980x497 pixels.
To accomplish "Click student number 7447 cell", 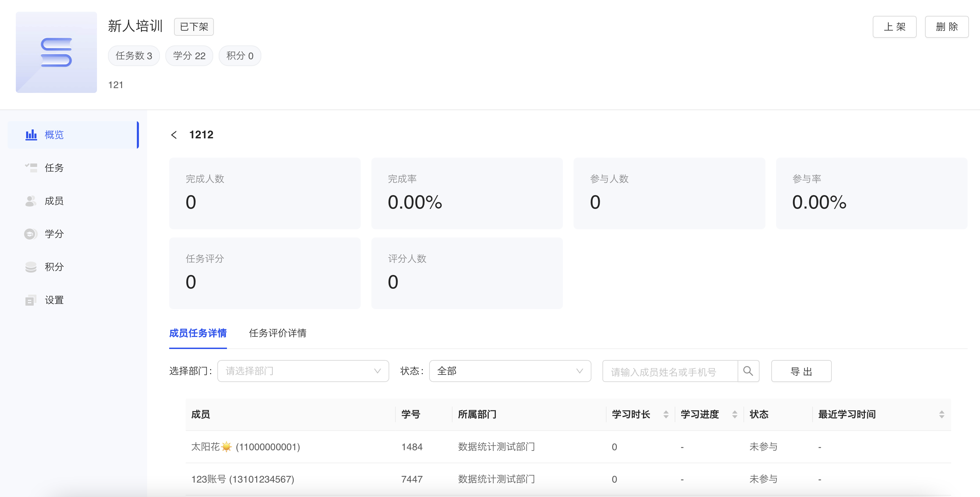I will point(412,479).
